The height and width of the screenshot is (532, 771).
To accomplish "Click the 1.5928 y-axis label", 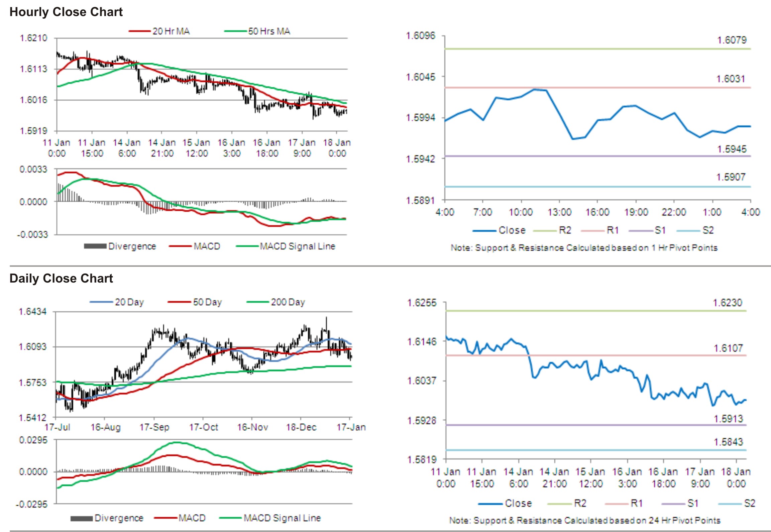I will 421,420.
